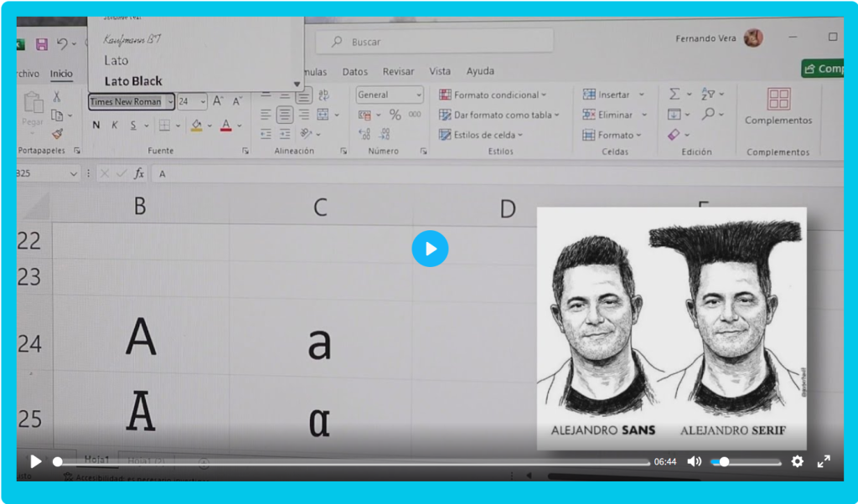Click the percent style icon
Image resolution: width=858 pixels, height=504 pixels.
tap(395, 115)
